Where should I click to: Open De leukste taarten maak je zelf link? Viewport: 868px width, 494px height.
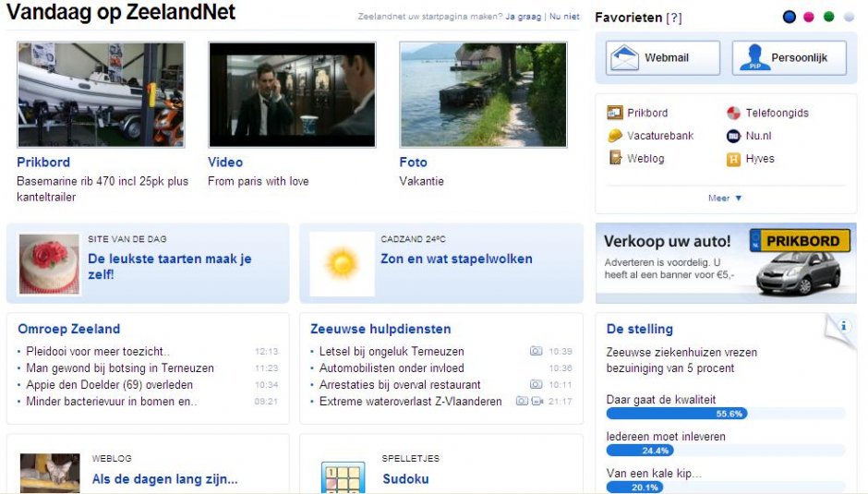[x=169, y=266]
